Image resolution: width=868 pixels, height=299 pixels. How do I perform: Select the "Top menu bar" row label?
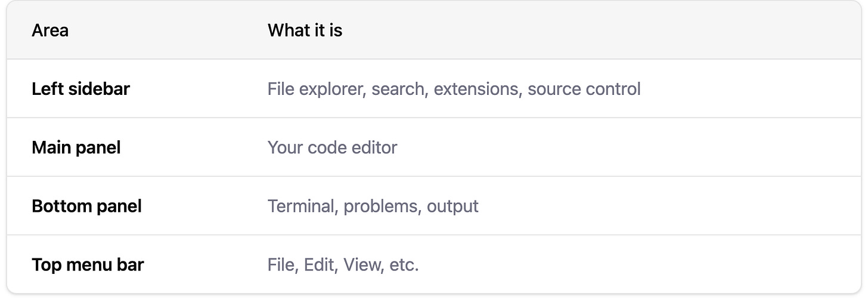[x=88, y=264]
